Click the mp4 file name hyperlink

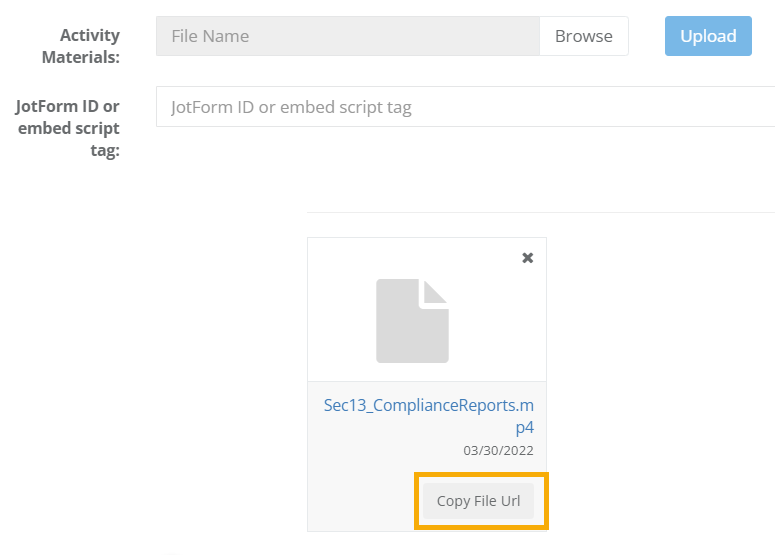429,416
